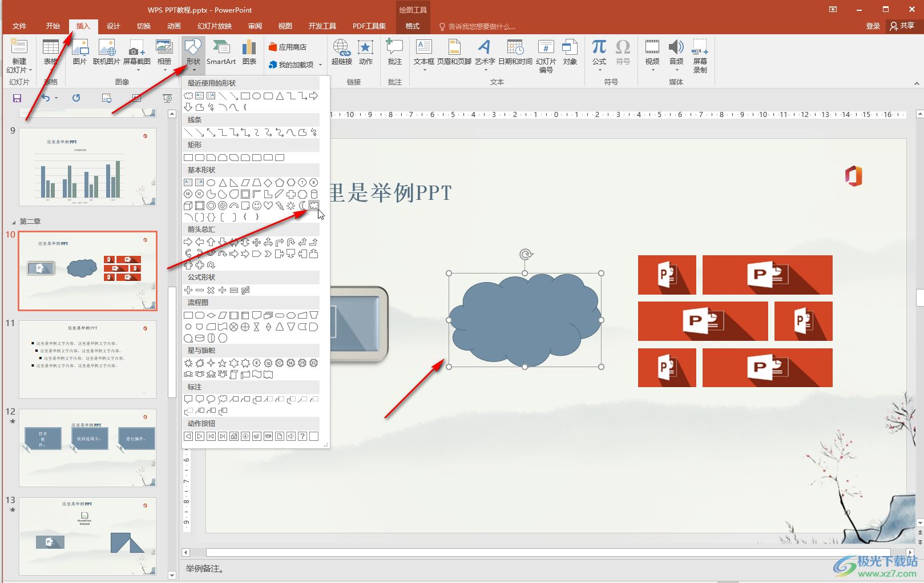Open slide 9 thumbnail with bar chart
Screen dimensions: 924x583
point(88,167)
